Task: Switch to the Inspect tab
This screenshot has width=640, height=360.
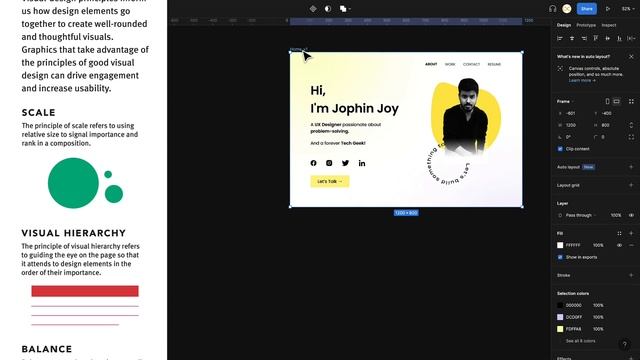Action: point(609,25)
